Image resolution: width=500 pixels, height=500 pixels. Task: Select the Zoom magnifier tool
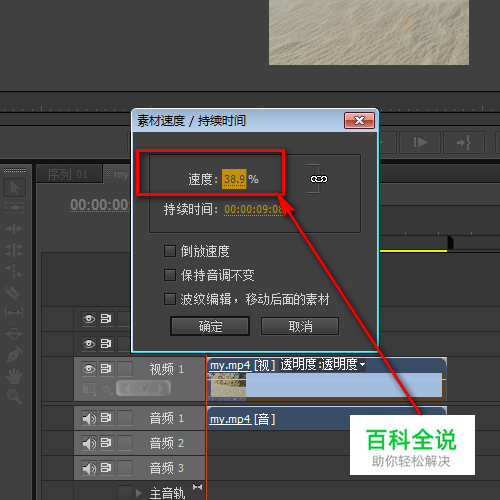[14, 397]
